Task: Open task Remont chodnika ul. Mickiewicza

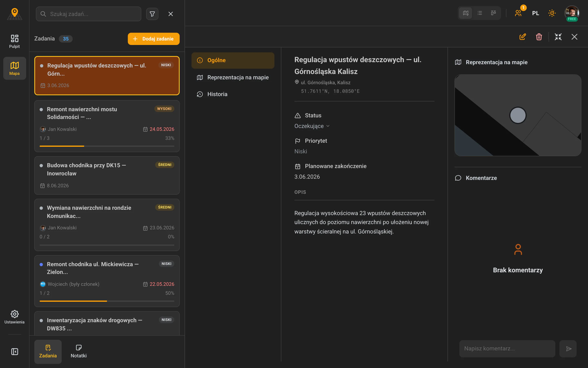Action: (x=107, y=281)
